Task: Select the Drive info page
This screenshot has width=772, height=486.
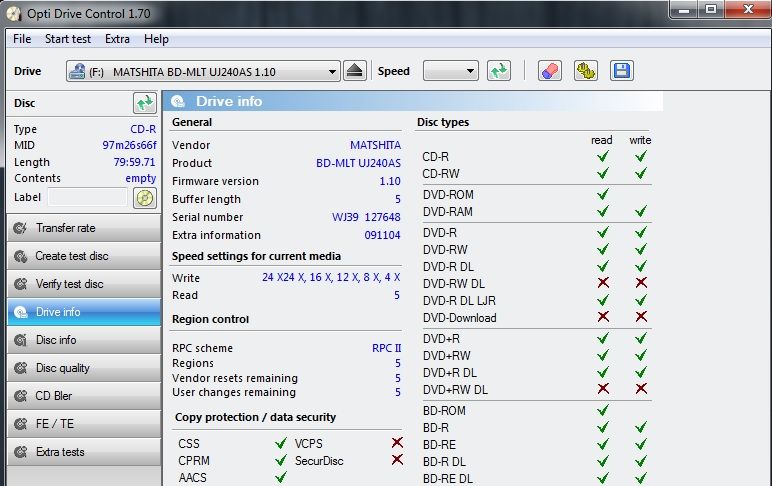Action: (84, 312)
